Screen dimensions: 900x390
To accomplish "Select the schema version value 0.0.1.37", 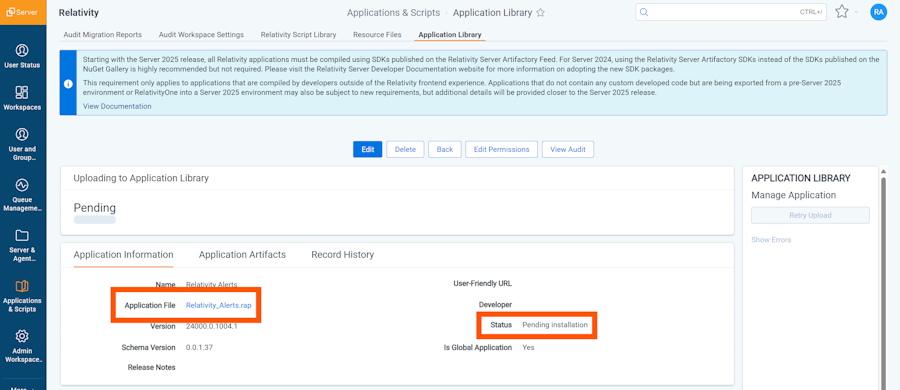I will coord(200,347).
